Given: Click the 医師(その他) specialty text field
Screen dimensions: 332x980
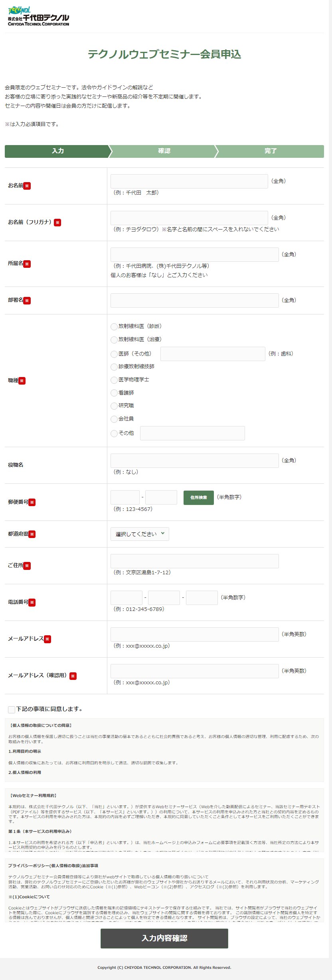Looking at the screenshot, I should point(213,354).
